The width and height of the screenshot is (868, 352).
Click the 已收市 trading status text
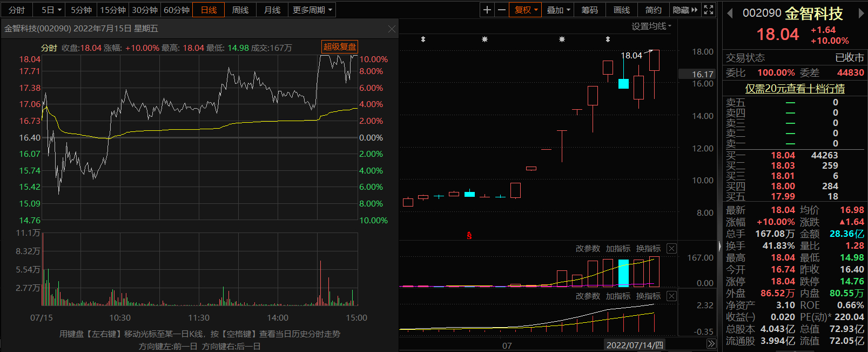(850, 58)
